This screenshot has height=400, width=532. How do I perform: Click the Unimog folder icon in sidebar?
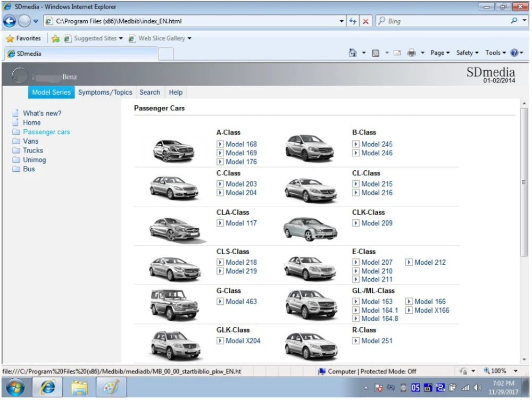[16, 160]
